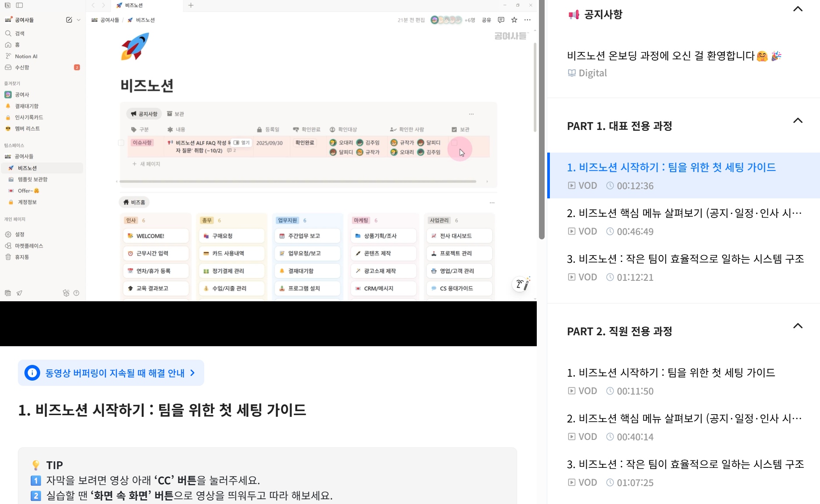Open 공여사 in the favorites list
820x504 pixels.
[43, 95]
